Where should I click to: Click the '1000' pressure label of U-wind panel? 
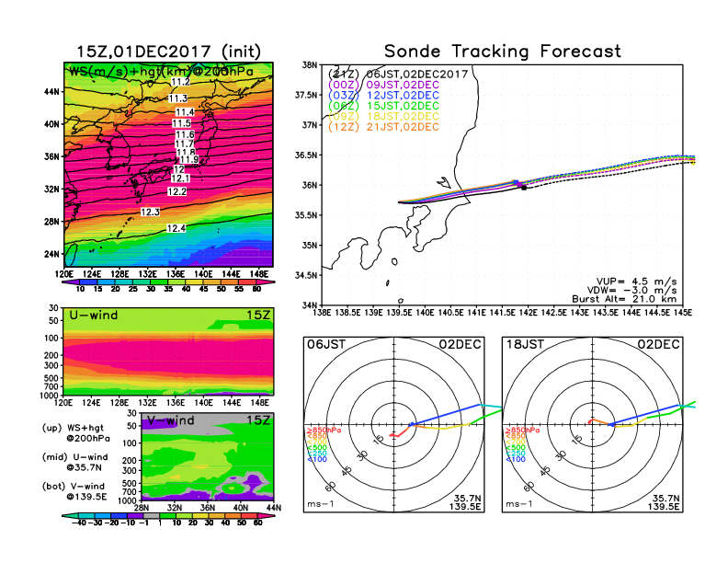click(49, 396)
